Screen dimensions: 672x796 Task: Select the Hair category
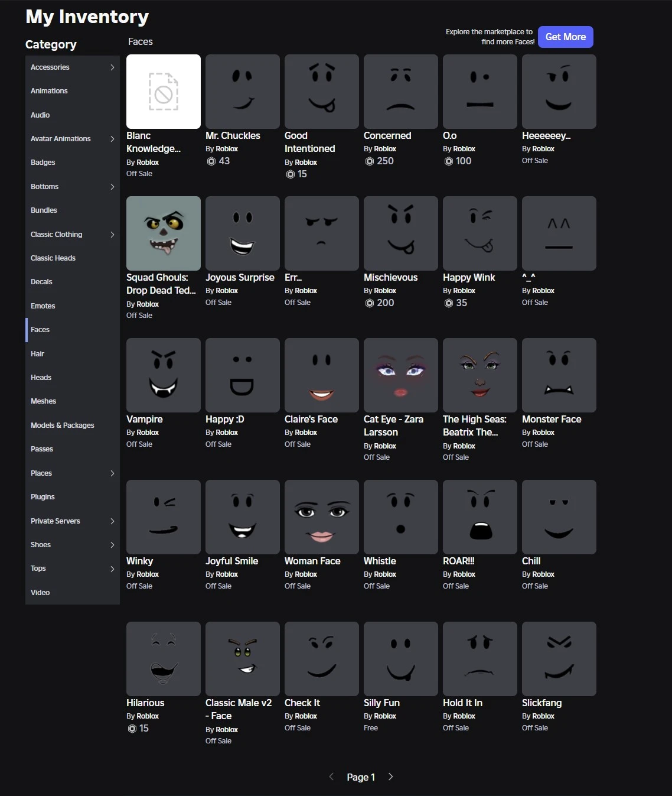pyautogui.click(x=73, y=354)
